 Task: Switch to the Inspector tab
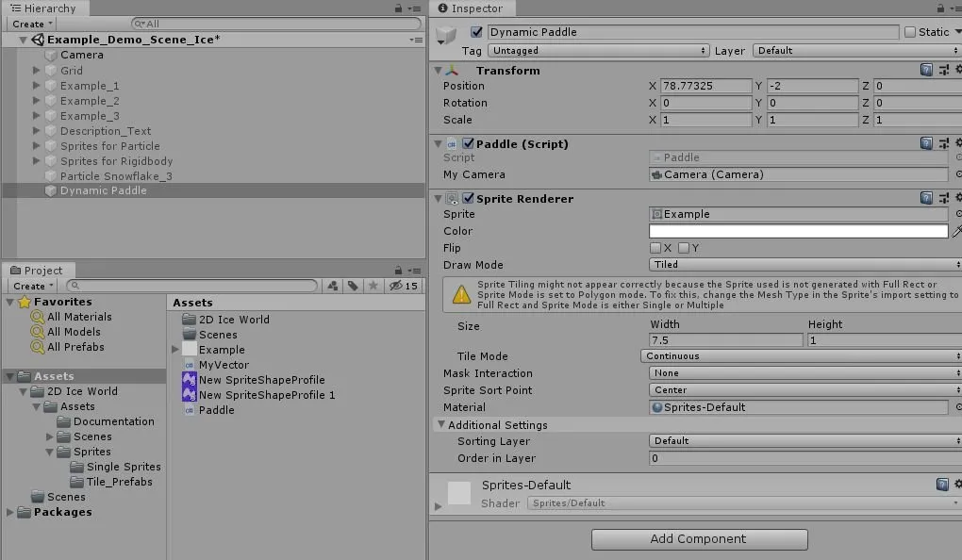472,8
